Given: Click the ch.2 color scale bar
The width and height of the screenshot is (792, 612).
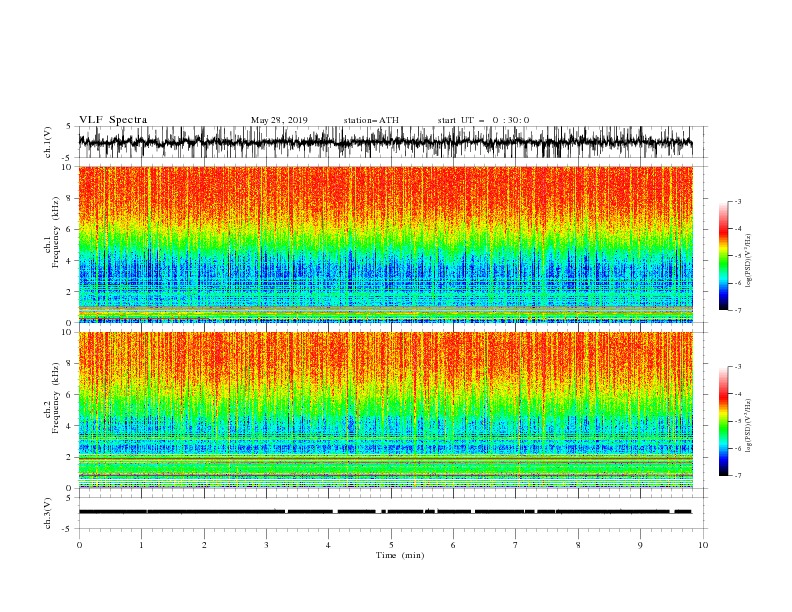Looking at the screenshot, I should (x=723, y=421).
